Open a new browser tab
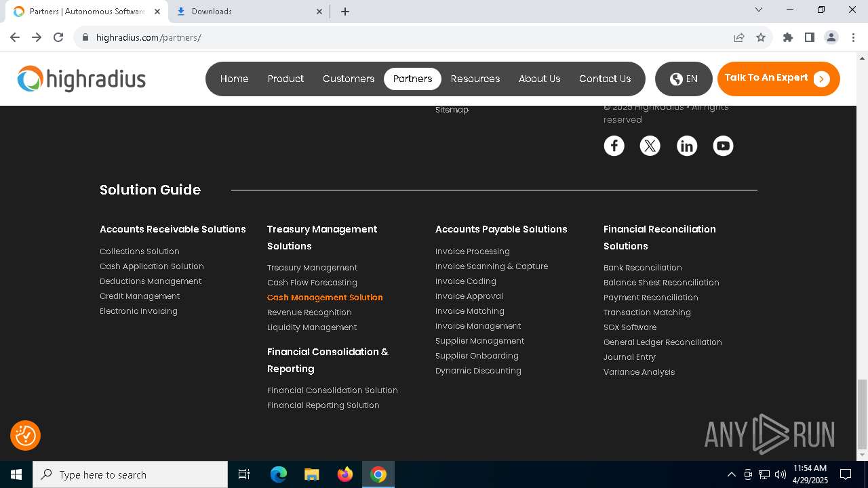 click(x=345, y=12)
